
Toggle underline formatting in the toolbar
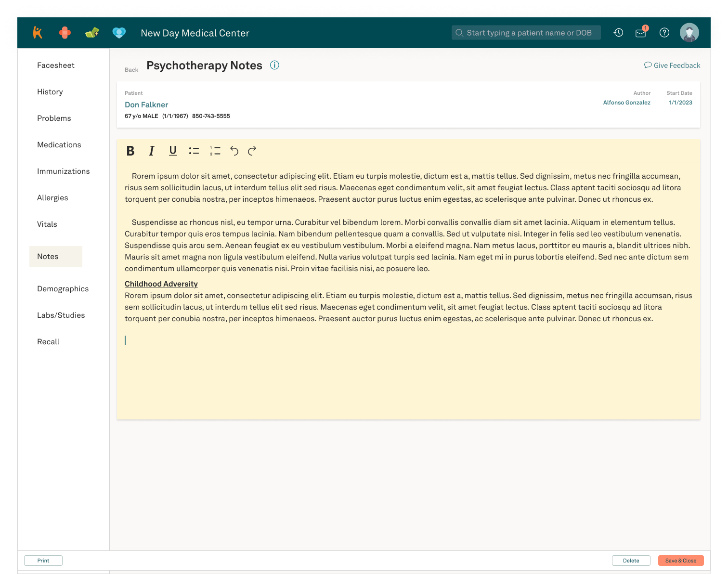[x=173, y=151]
